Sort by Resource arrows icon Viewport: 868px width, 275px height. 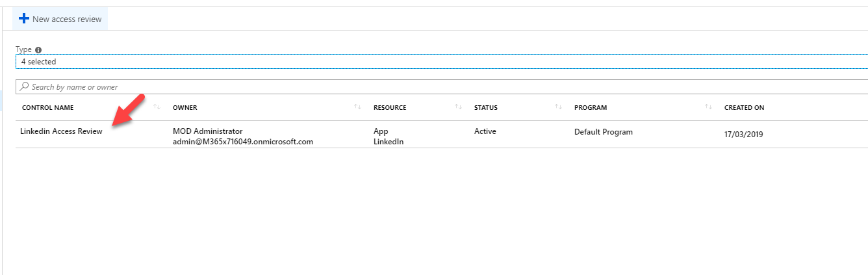458,107
